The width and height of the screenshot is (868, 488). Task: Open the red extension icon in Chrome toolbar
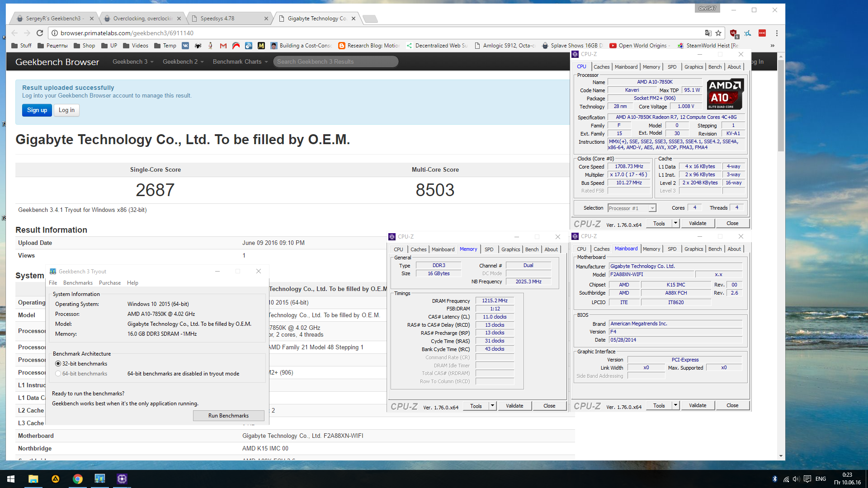point(762,33)
